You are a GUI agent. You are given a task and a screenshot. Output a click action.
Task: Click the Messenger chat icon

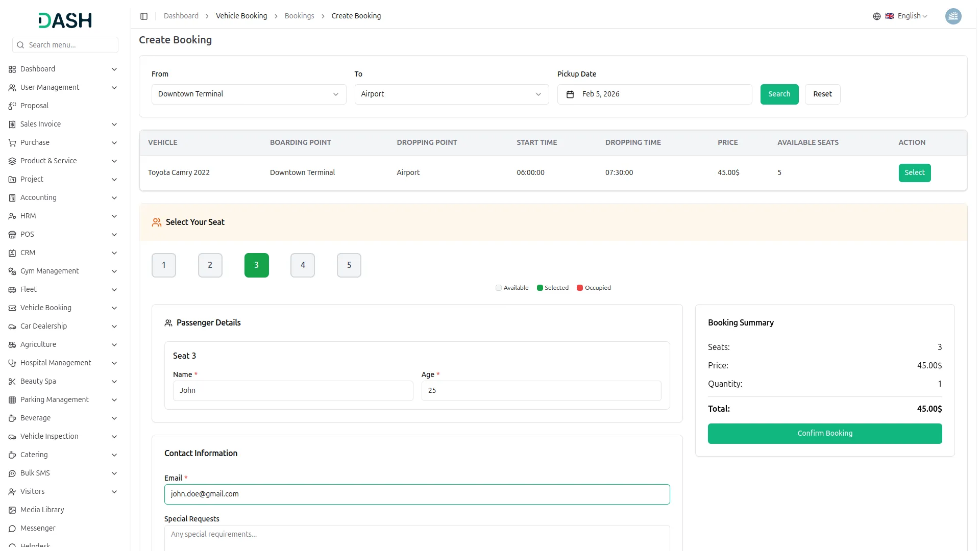click(12, 529)
